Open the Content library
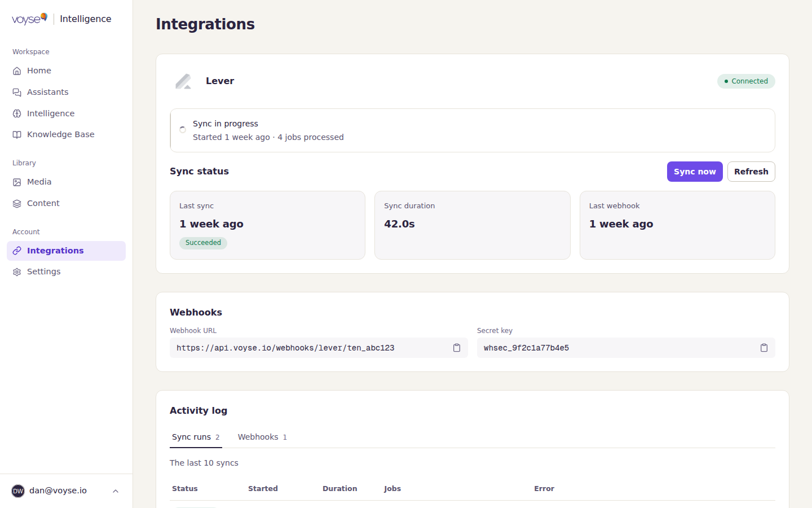The width and height of the screenshot is (812, 508). point(66,203)
